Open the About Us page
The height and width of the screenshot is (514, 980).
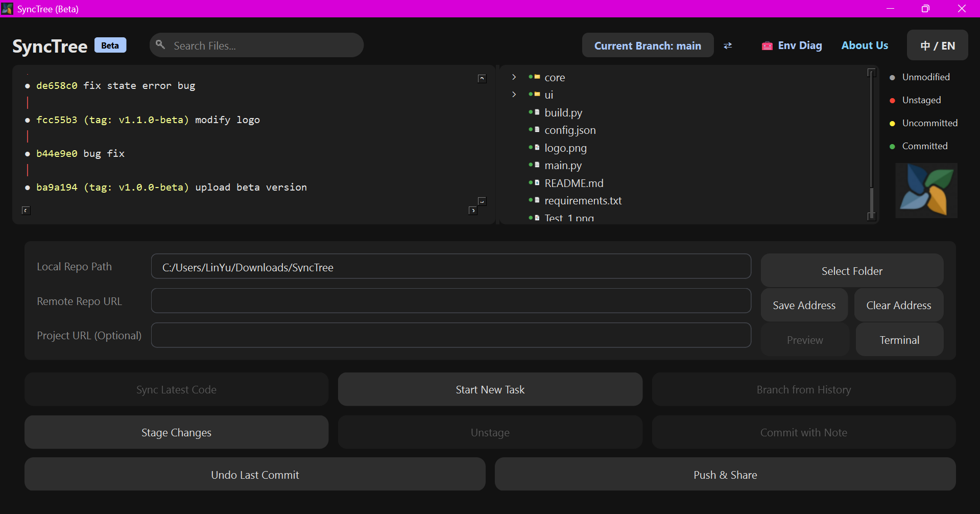[x=865, y=45]
